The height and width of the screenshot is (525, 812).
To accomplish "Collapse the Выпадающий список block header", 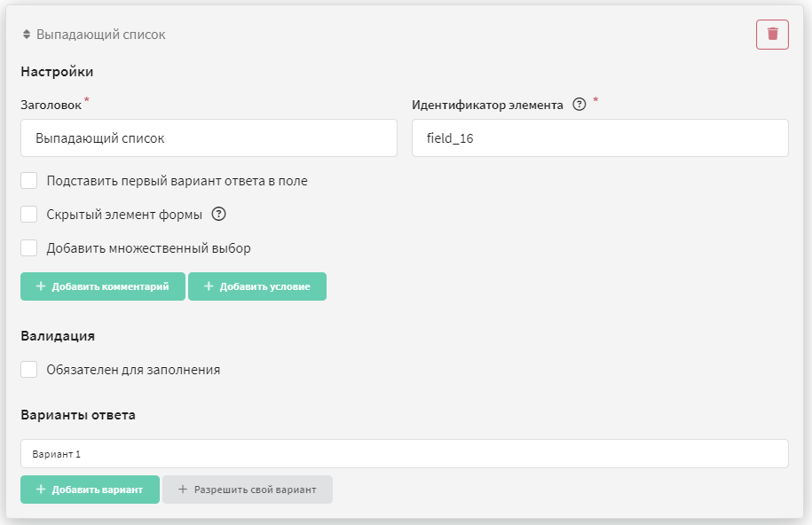I will pyautogui.click(x=101, y=35).
